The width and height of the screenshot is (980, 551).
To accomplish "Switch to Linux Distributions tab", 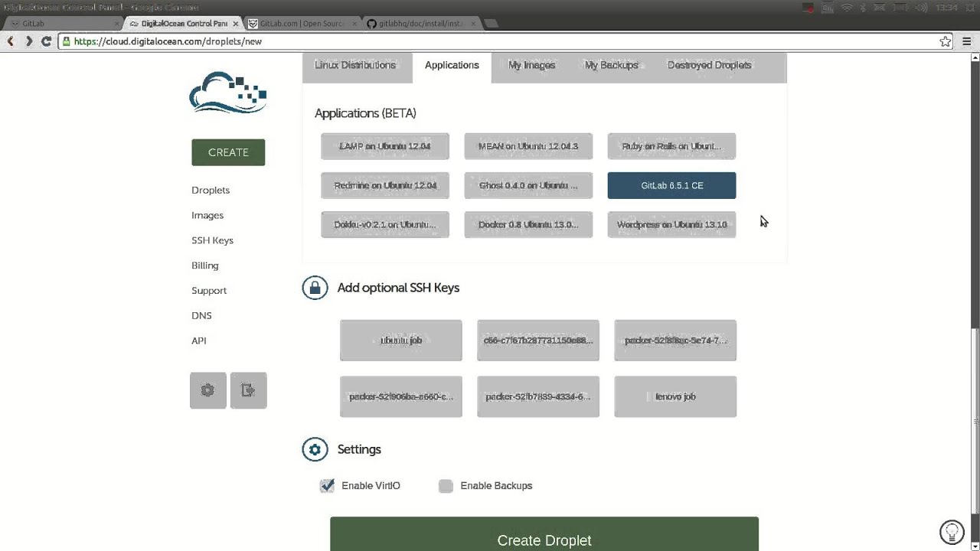I will (355, 66).
